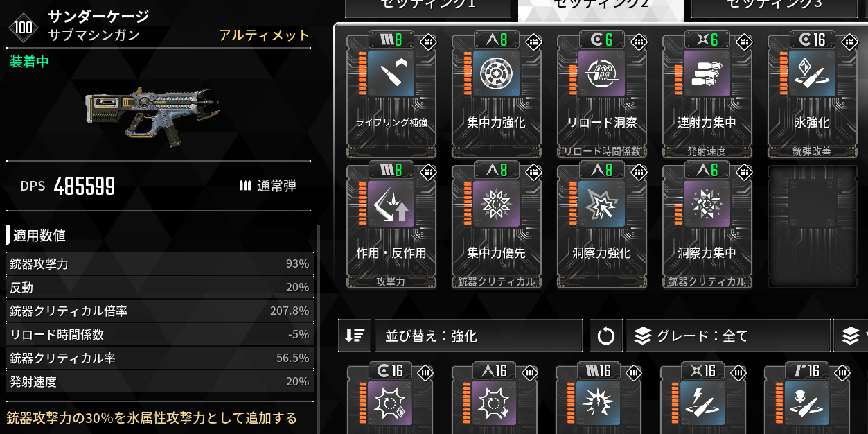Click the 洞察力強化 module icon
This screenshot has width=868, height=434.
[x=602, y=204]
